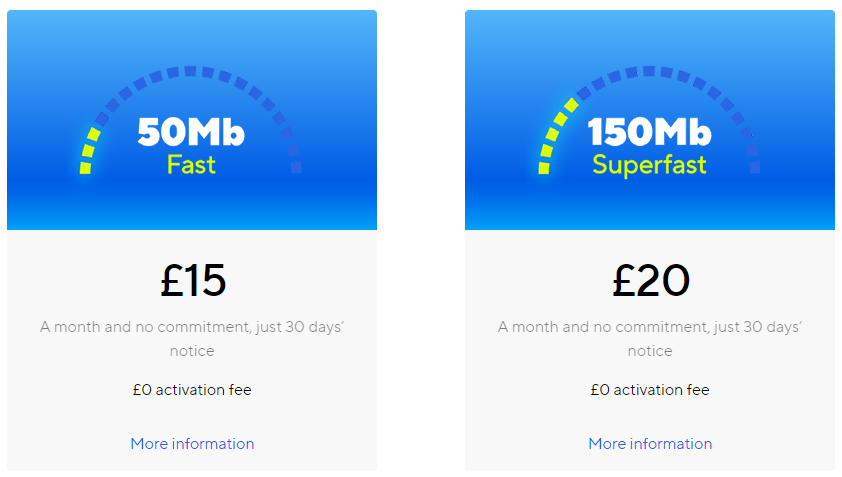This screenshot has width=842, height=477.
Task: Click the £15 monthly price
Action: click(193, 280)
